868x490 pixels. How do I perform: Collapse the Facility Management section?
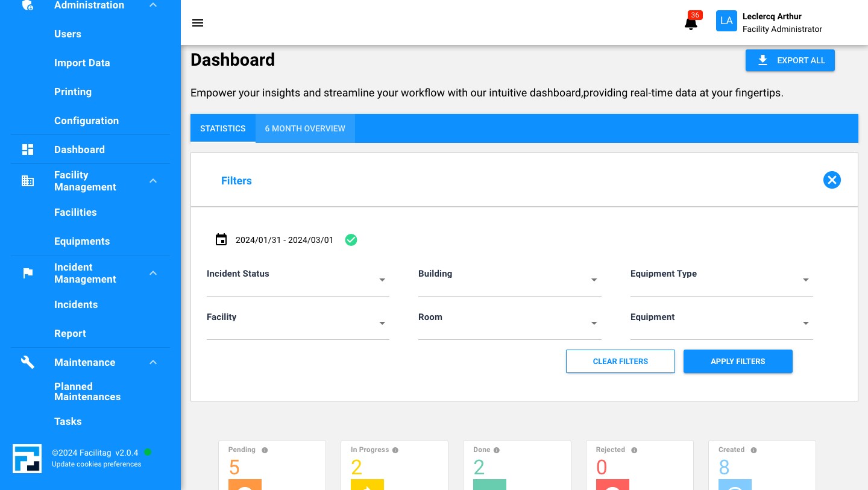(x=153, y=181)
